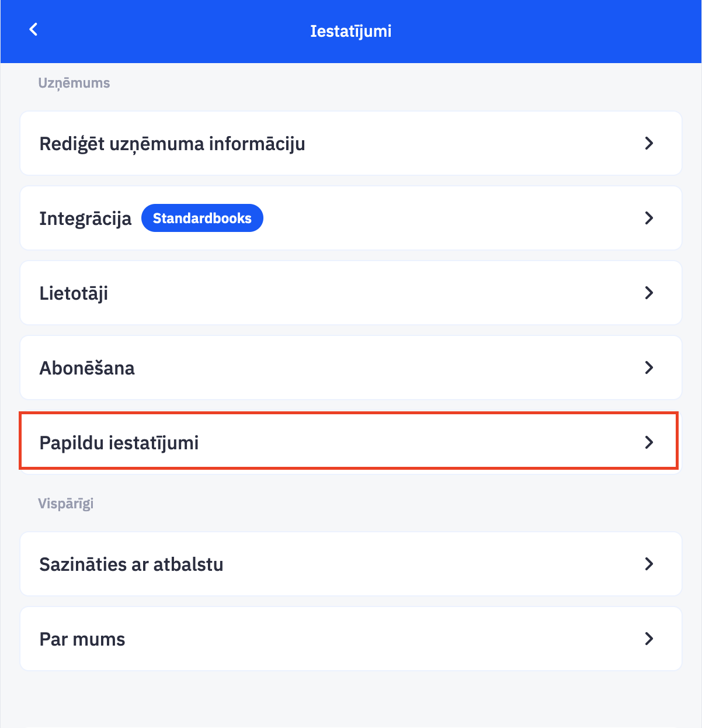Click the Abonēšana row chevron icon
This screenshot has height=728, width=702.
(x=649, y=368)
